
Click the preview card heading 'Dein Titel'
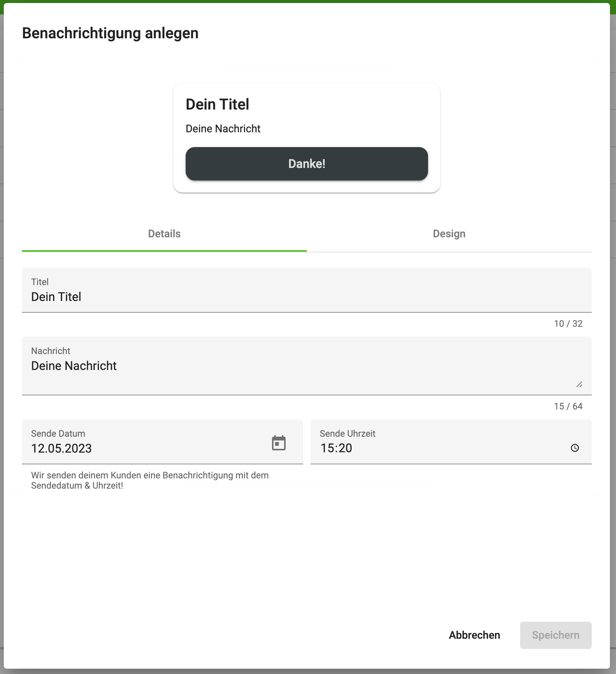click(x=217, y=104)
